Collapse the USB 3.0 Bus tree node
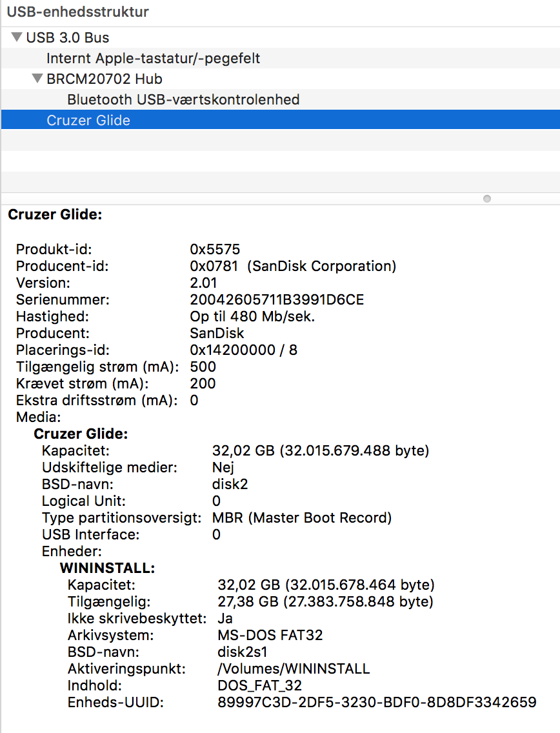Image resolution: width=560 pixels, height=733 pixels. click(x=17, y=37)
